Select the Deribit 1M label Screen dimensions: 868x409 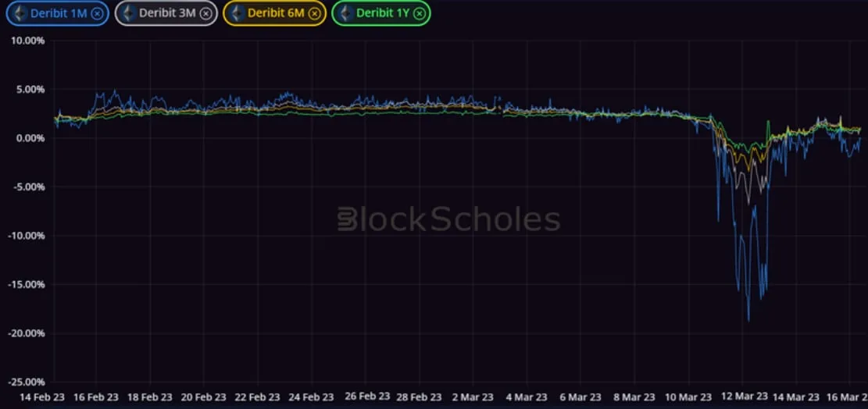click(x=59, y=13)
